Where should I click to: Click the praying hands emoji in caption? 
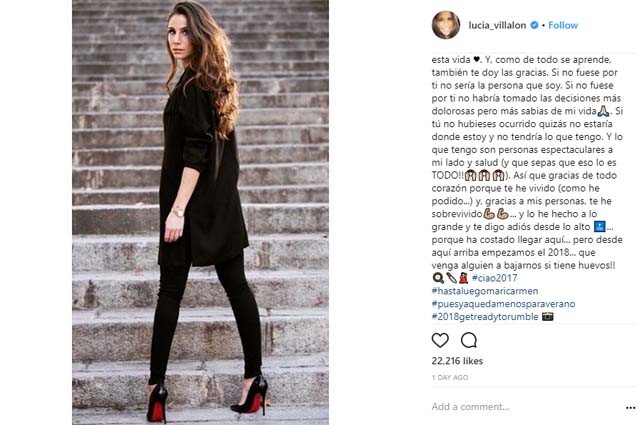tap(603, 111)
